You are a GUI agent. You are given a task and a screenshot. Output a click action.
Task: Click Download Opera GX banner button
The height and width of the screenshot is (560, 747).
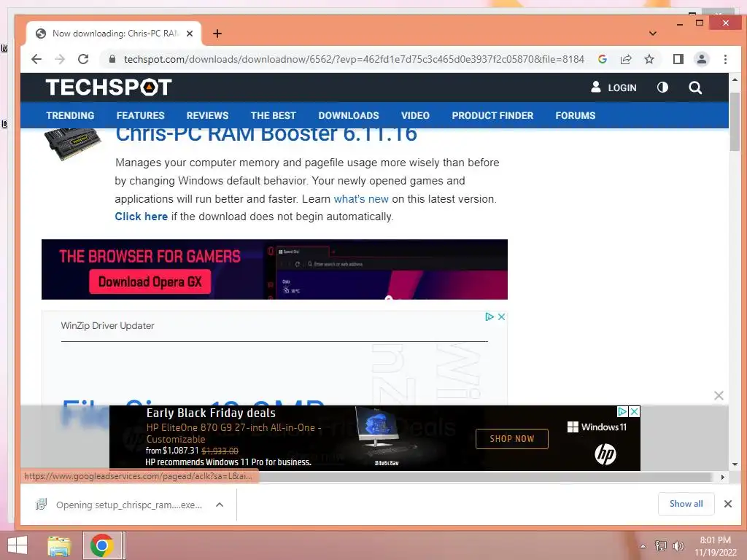click(150, 282)
